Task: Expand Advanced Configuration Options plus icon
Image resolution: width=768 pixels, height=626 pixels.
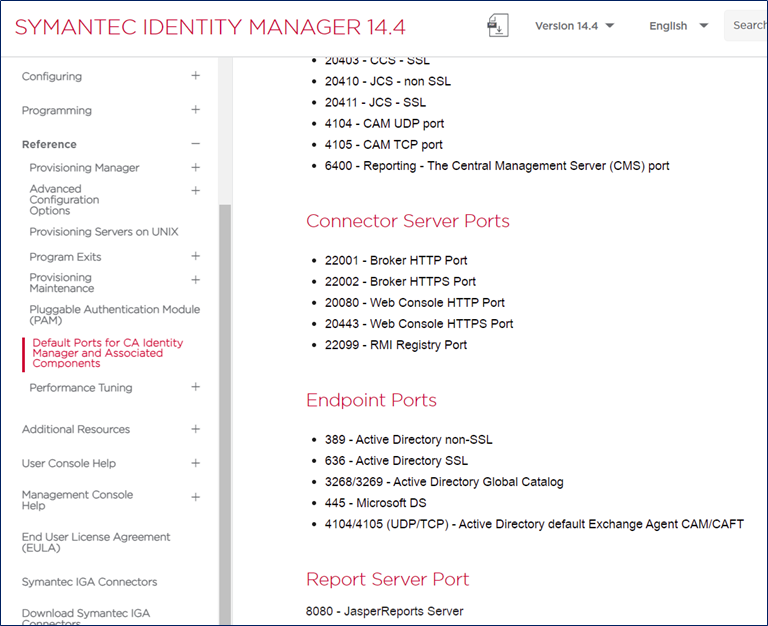Action: [195, 190]
